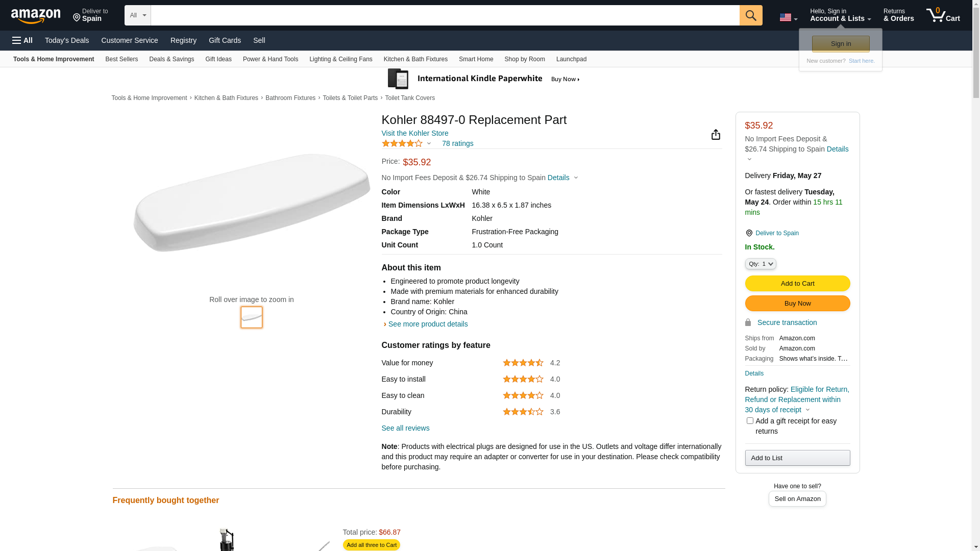Expand Account & Lists menu

[840, 15]
